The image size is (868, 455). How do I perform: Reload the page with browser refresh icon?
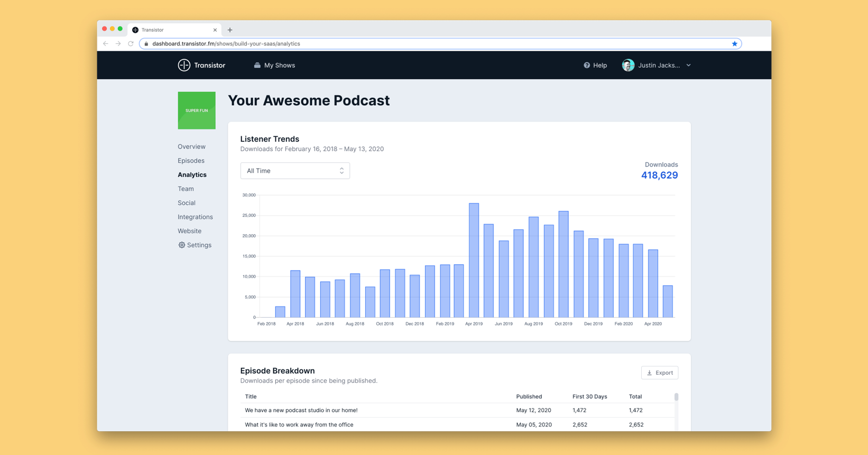131,44
